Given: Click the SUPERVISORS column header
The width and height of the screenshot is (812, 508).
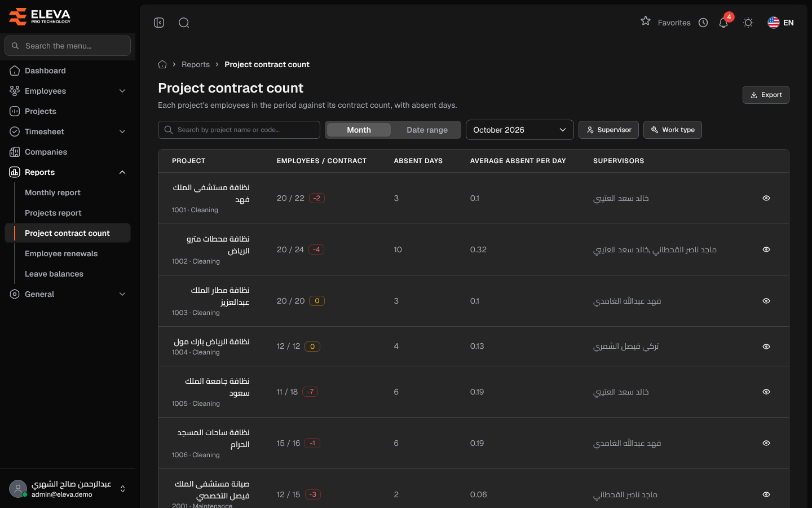Looking at the screenshot, I should click(619, 161).
